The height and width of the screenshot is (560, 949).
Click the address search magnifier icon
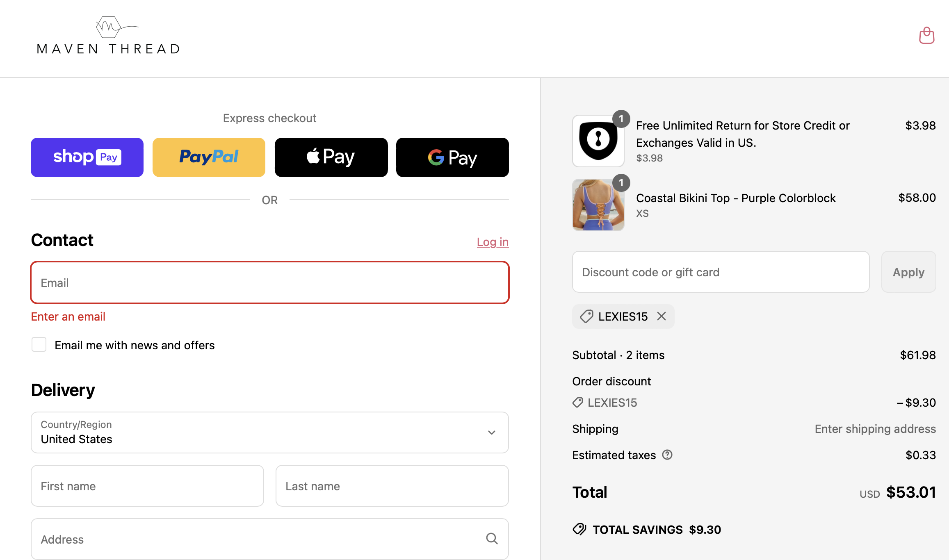[491, 538]
